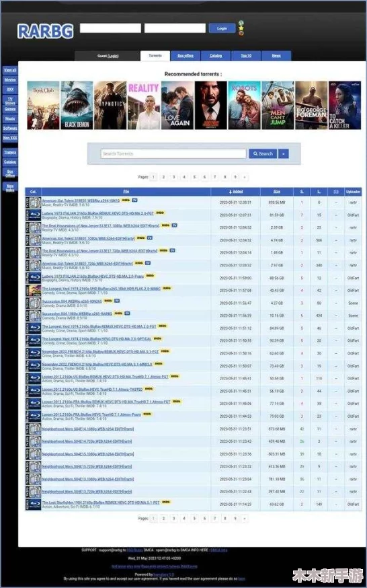Open the Looper 2012 US BluRay REMUX torrent link

tap(106, 377)
